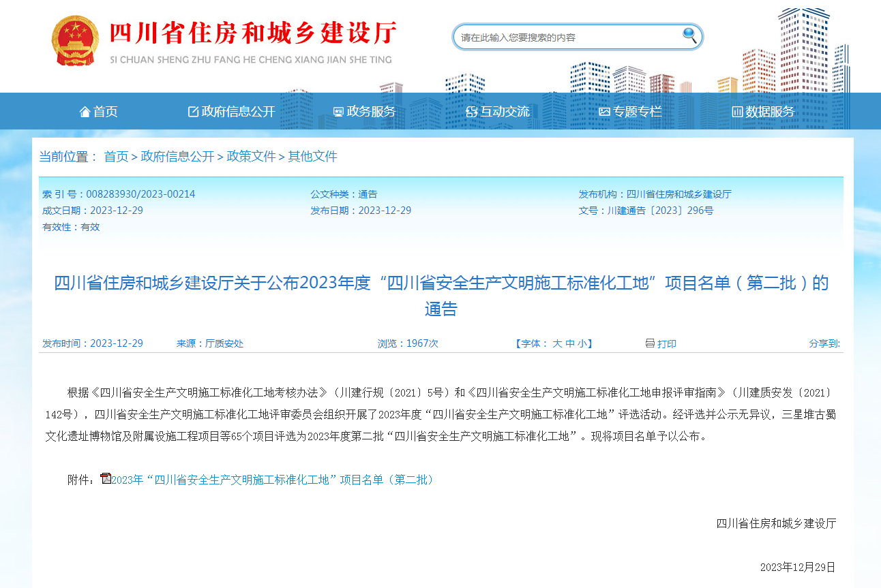Click the PDF attachment icon
This screenshot has height=588, width=881.
click(106, 478)
